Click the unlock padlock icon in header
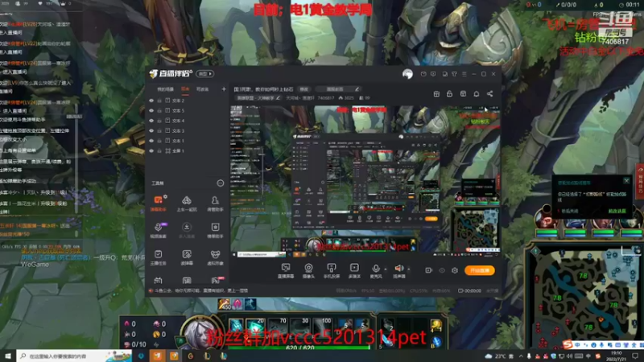Screen dimensions: 644x362 coord(449,94)
